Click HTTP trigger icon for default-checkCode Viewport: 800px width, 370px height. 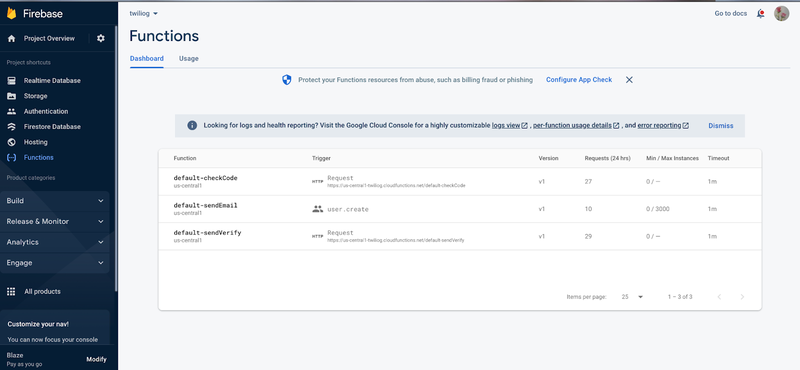tap(317, 182)
